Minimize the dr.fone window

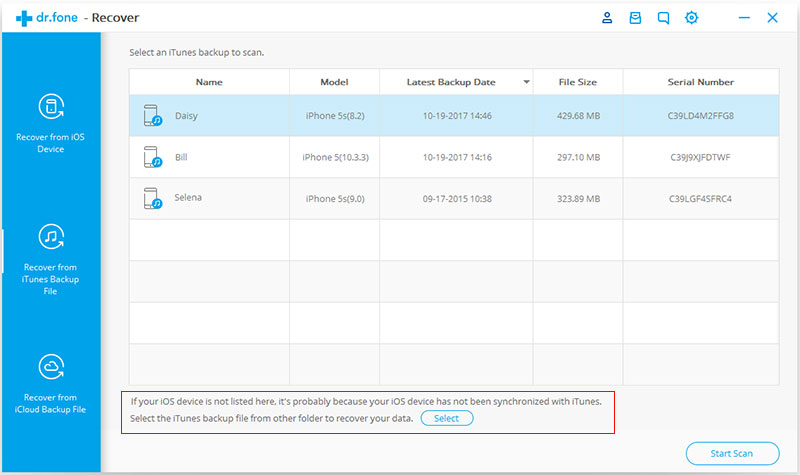(x=744, y=18)
